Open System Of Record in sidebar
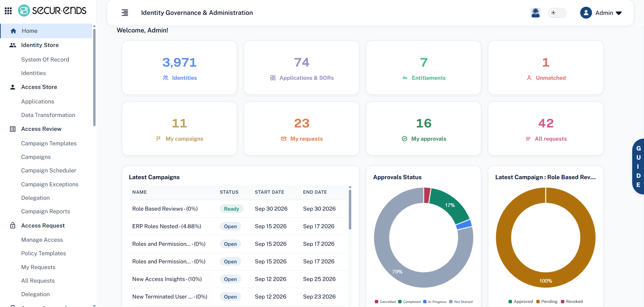The image size is (644, 307). pyautogui.click(x=45, y=60)
